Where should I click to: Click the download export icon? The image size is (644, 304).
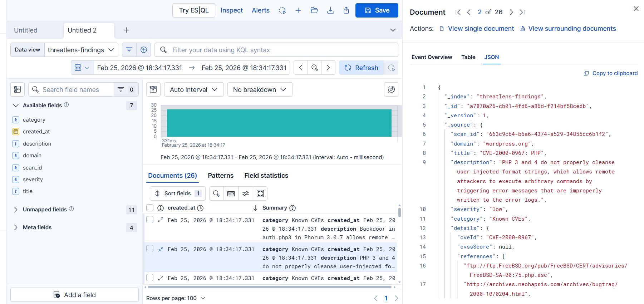coord(330,10)
